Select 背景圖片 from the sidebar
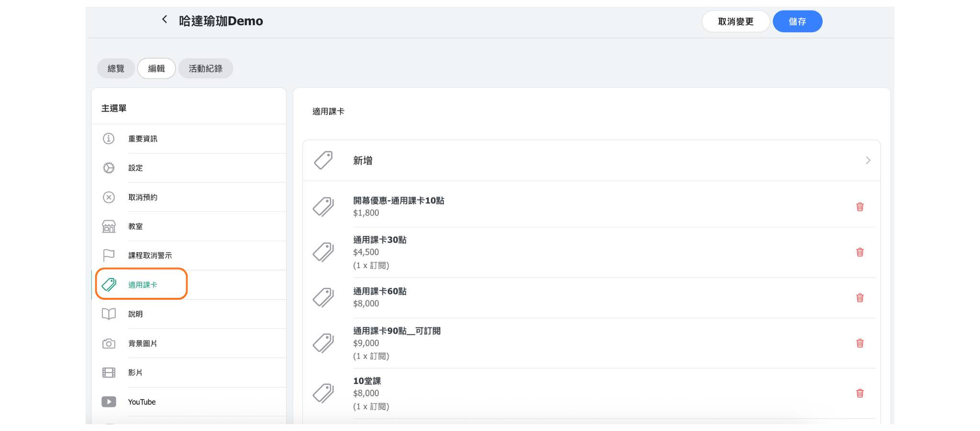The width and height of the screenshot is (980, 431). 143,343
